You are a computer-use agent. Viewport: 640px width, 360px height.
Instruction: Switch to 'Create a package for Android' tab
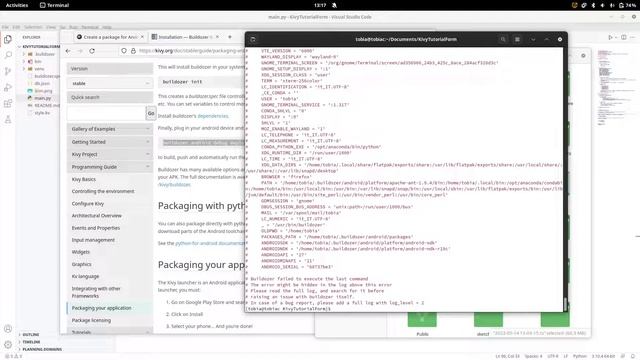(x=110, y=37)
